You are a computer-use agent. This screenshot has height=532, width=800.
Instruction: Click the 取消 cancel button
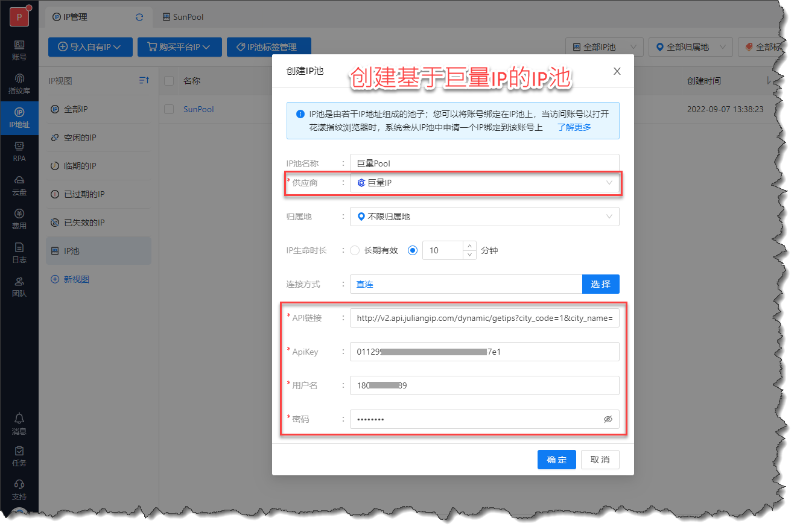[x=600, y=460]
